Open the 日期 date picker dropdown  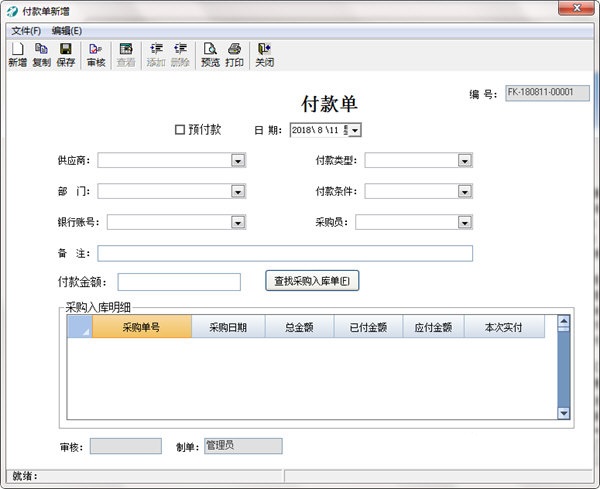[355, 130]
